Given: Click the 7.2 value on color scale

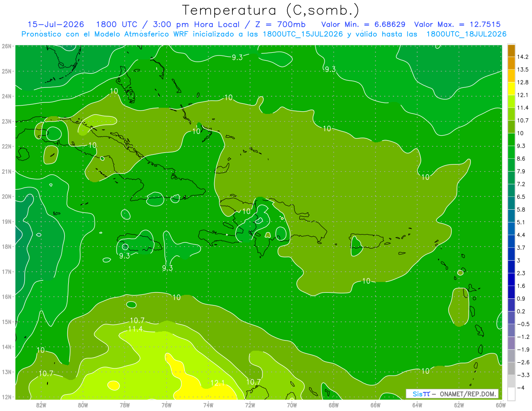Looking at the screenshot, I should coord(521,184).
